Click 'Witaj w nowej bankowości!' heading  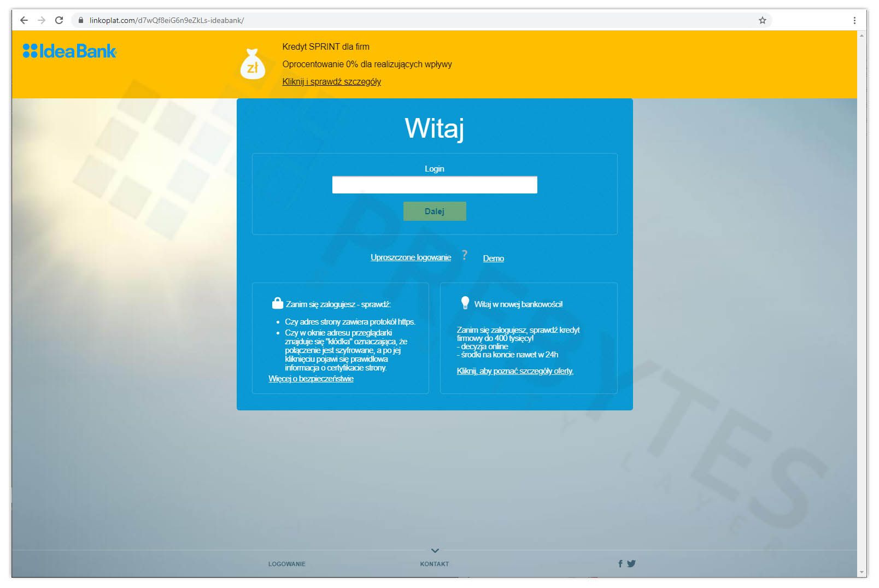coord(518,304)
